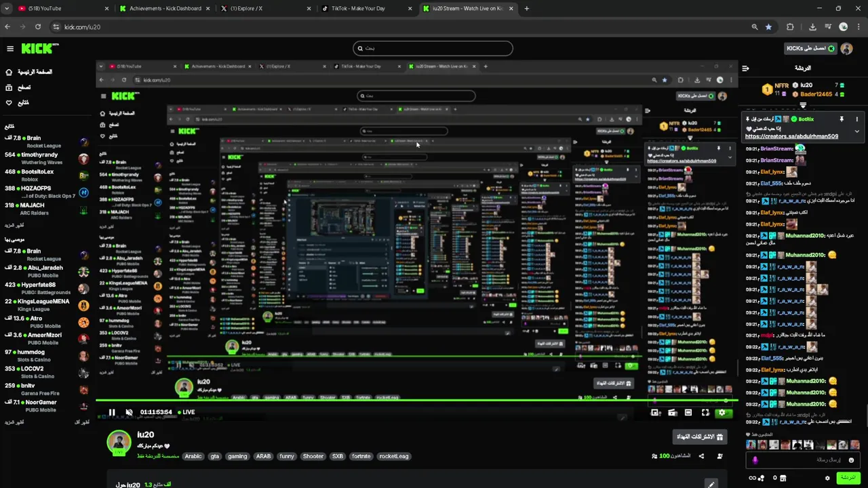868x488 pixels.
Task: Click the infinity icon below chat
Action: 751,478
